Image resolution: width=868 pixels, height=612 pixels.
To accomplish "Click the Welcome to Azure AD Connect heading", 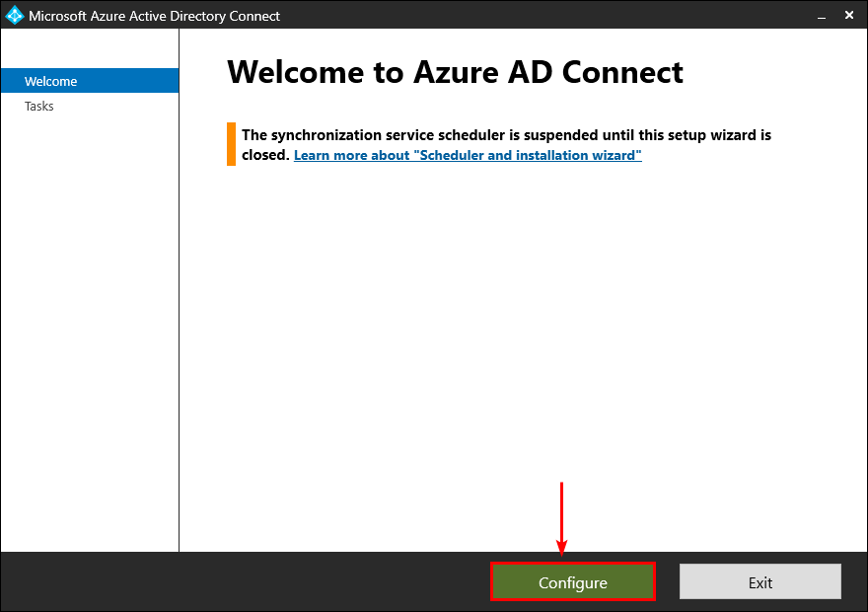I will [455, 72].
